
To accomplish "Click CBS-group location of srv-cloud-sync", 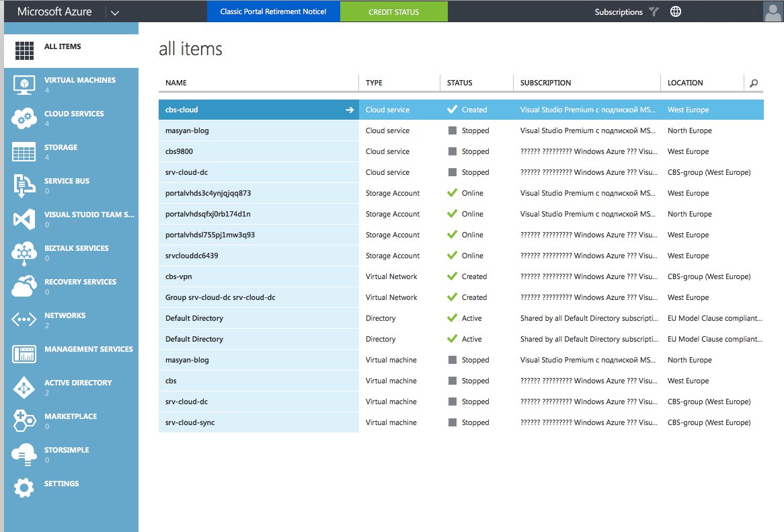I will pos(709,422).
